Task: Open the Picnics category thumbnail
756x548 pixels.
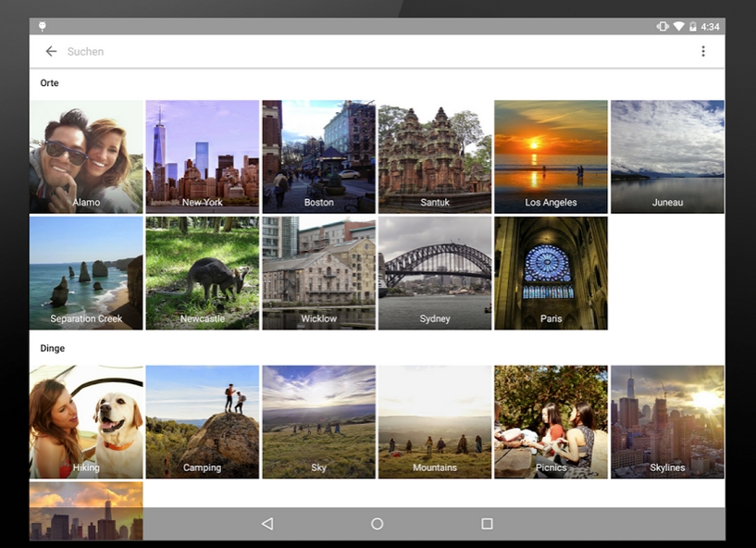Action: pos(551,422)
